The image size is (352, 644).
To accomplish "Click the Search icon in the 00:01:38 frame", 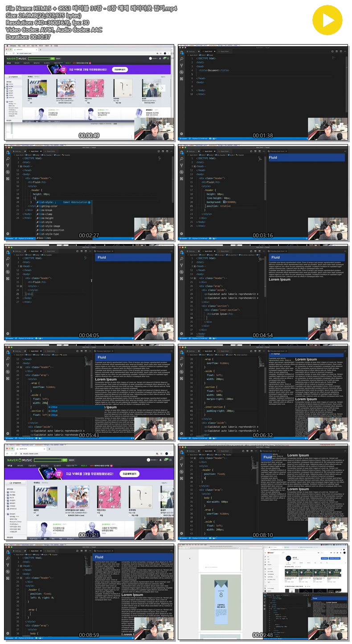I will point(182,59).
